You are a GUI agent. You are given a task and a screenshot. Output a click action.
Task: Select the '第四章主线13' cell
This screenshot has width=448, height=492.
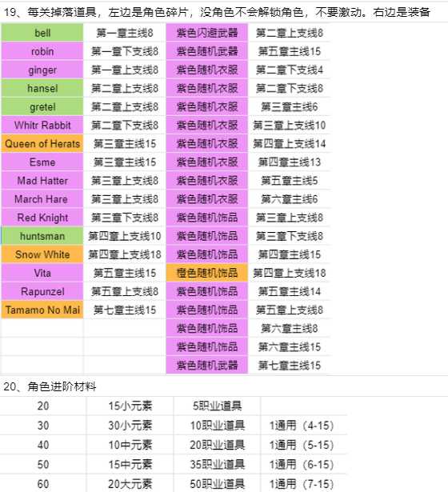[290, 162]
